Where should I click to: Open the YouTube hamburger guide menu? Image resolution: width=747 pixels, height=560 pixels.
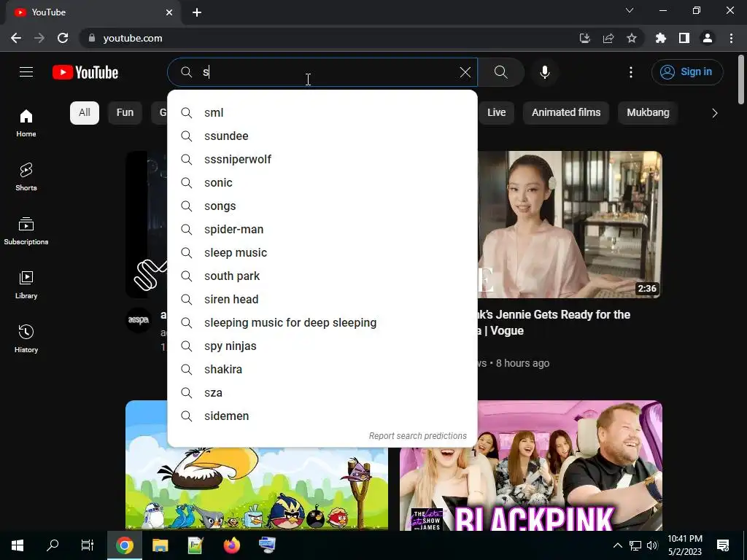[x=26, y=72]
